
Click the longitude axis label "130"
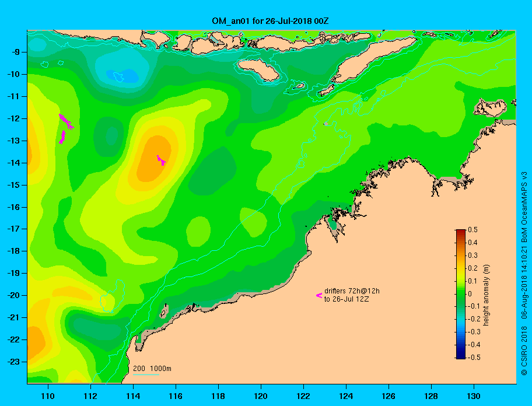[474, 396]
